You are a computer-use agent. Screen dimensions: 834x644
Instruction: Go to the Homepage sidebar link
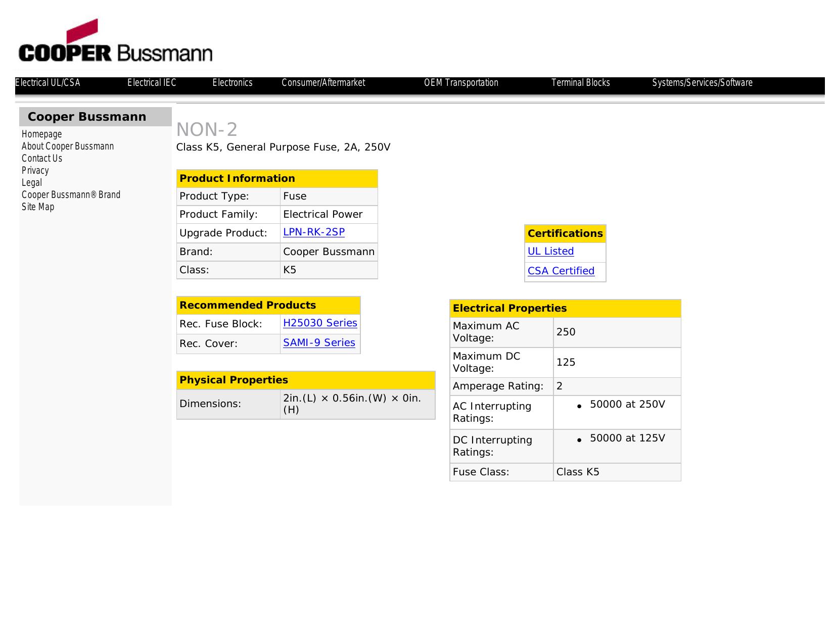pos(42,134)
